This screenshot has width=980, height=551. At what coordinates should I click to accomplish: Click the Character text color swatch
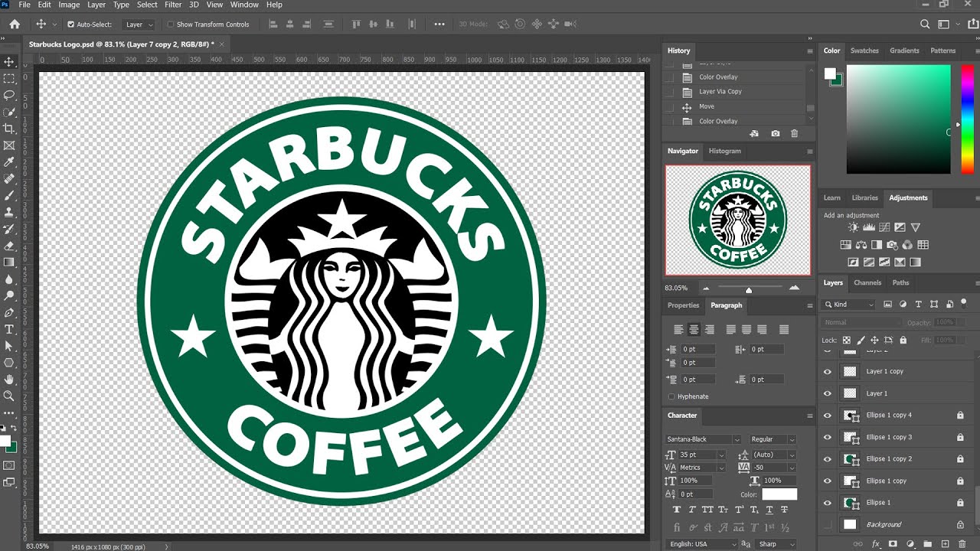click(x=779, y=494)
